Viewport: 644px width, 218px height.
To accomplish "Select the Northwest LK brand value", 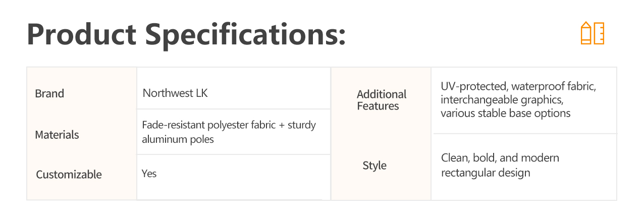I will coord(175,93).
